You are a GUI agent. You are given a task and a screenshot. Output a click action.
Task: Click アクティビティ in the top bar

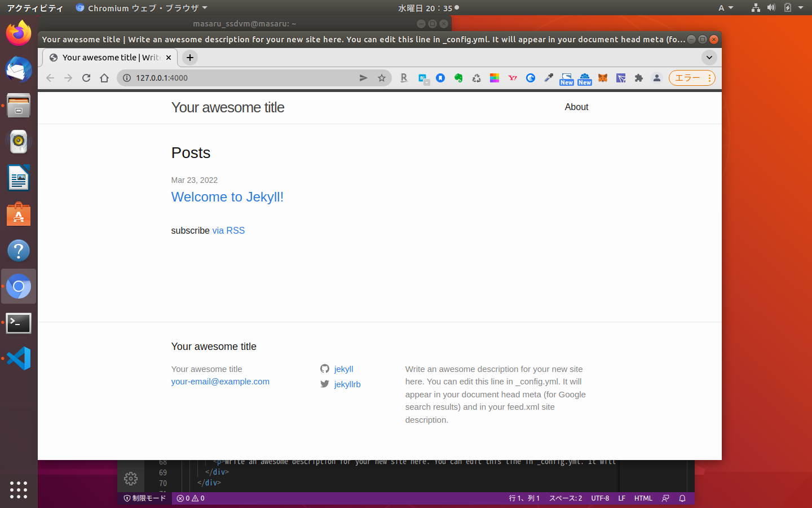coord(35,7)
